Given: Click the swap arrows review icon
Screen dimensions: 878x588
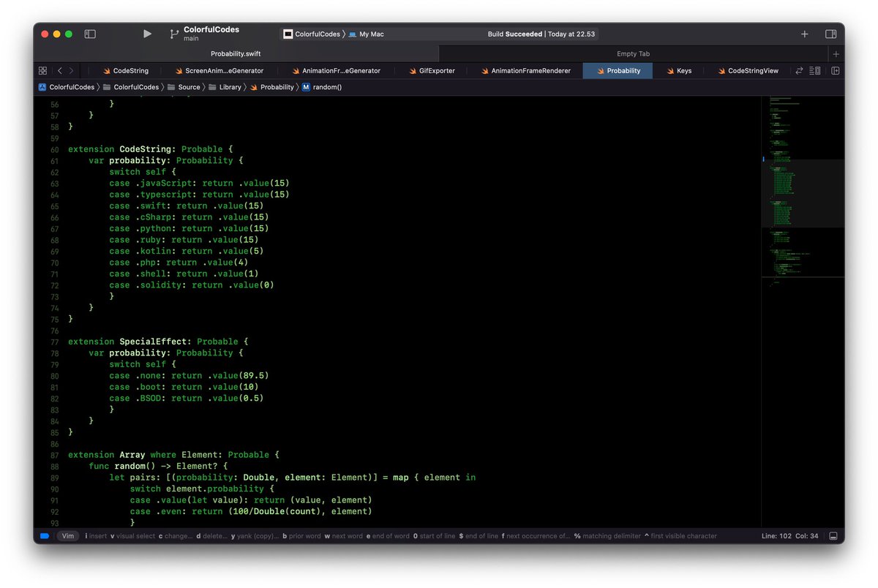Looking at the screenshot, I should click(799, 71).
